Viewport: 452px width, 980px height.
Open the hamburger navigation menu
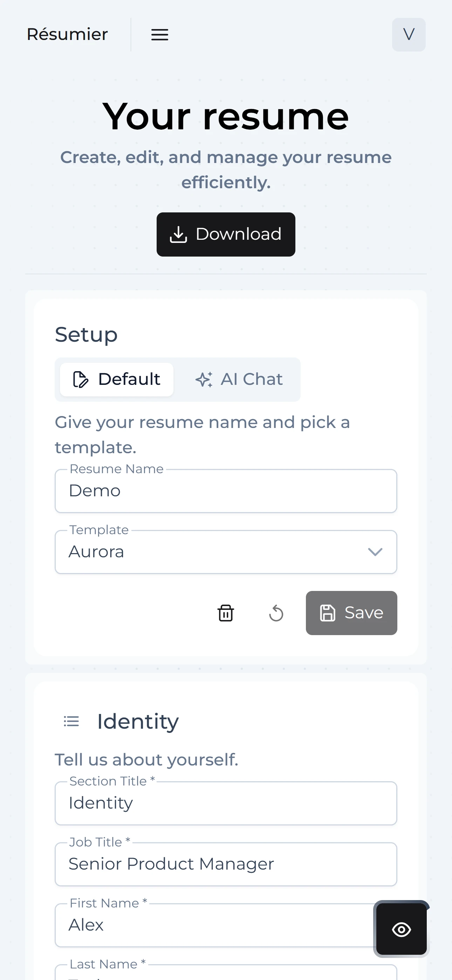click(159, 35)
